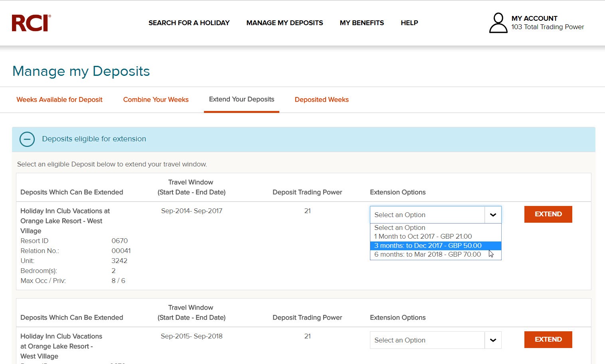Click Max Occ / Priv value 8 / 6

118,281
